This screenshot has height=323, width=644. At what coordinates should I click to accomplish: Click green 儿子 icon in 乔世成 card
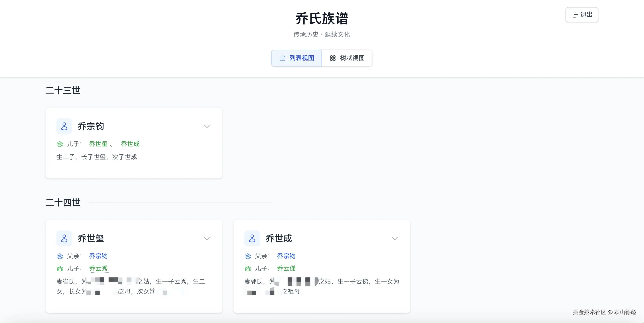point(248,269)
